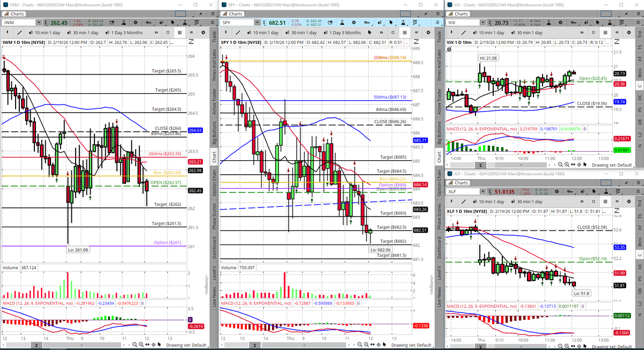Image resolution: width=644 pixels, height=350 pixels.
Task: Open VIX chart settings gear in symbol bar
Action: 560,23
